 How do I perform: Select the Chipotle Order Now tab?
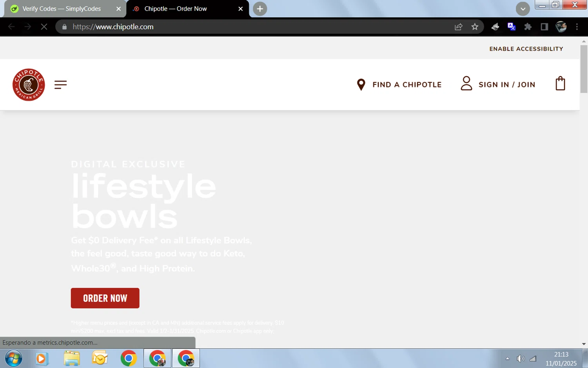[x=187, y=9]
